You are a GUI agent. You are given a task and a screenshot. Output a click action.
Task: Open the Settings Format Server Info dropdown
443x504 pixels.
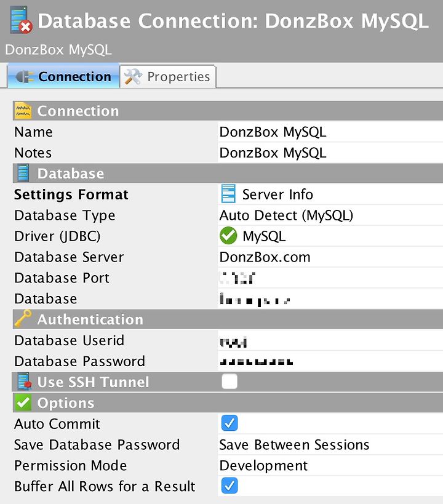click(x=330, y=194)
